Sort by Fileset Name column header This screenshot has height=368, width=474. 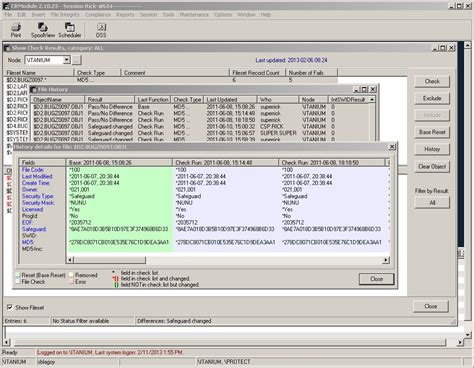39,73
